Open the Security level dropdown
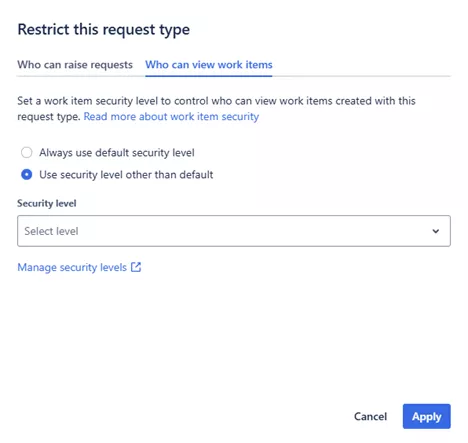The height and width of the screenshot is (443, 468). (234, 231)
